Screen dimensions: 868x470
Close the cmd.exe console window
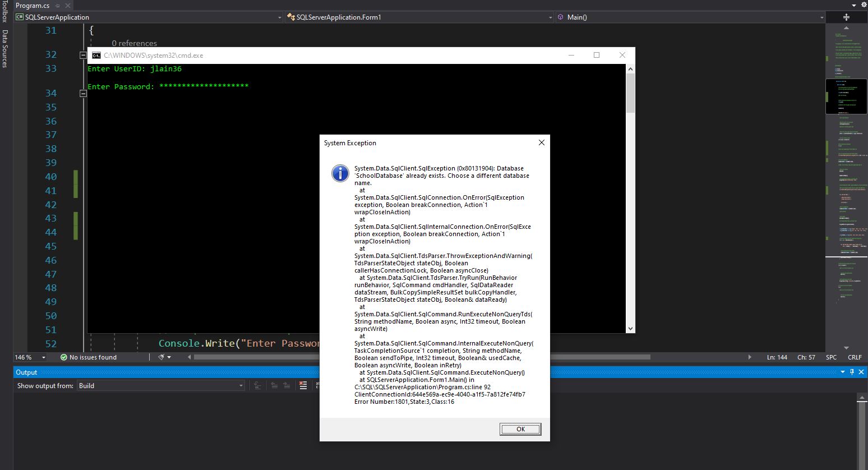[x=622, y=55]
